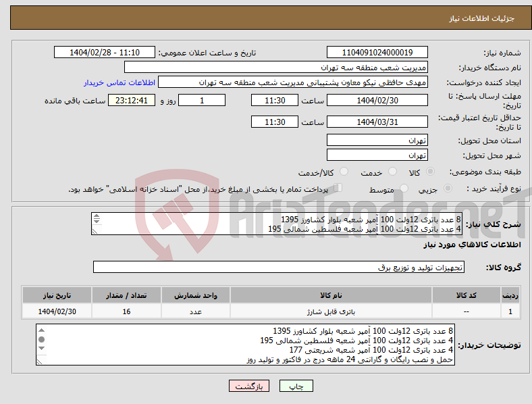Click the remaining days field showing 1
532x404 pixels.
[x=202, y=101]
